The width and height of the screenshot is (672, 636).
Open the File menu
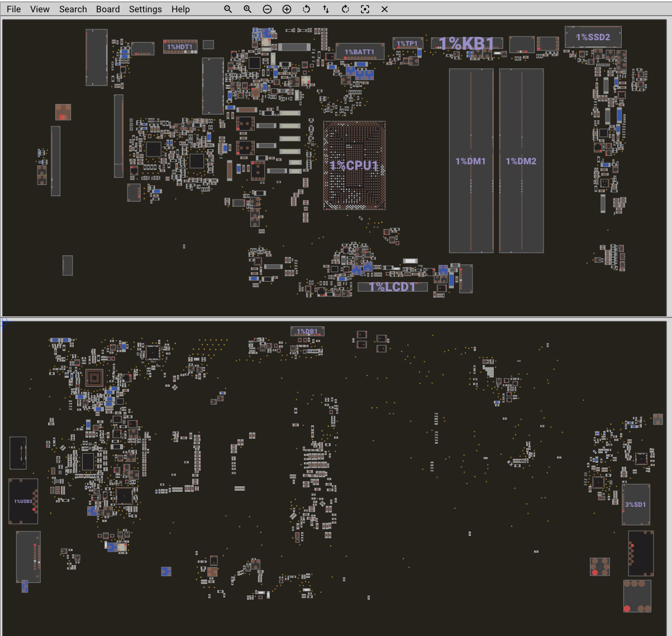[14, 10]
